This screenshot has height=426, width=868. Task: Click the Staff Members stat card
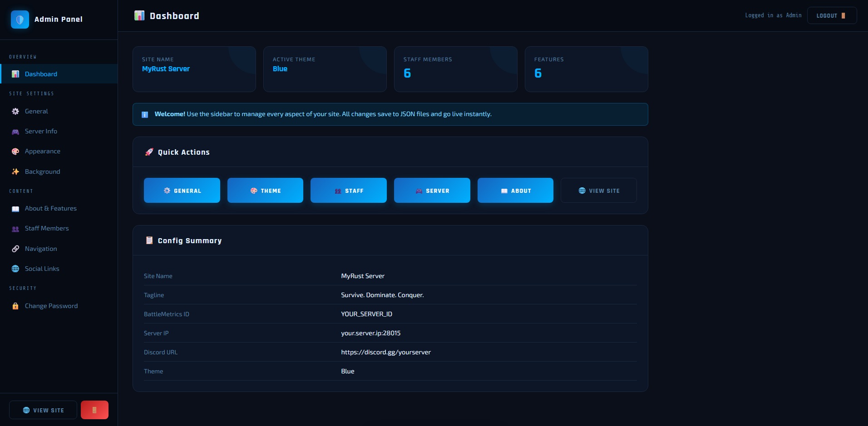[x=455, y=69]
